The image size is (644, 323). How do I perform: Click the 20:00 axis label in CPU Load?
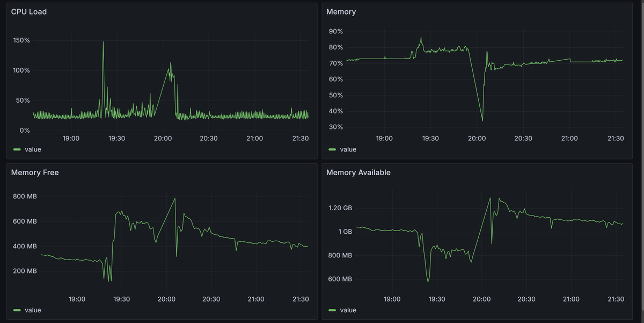pos(163,138)
